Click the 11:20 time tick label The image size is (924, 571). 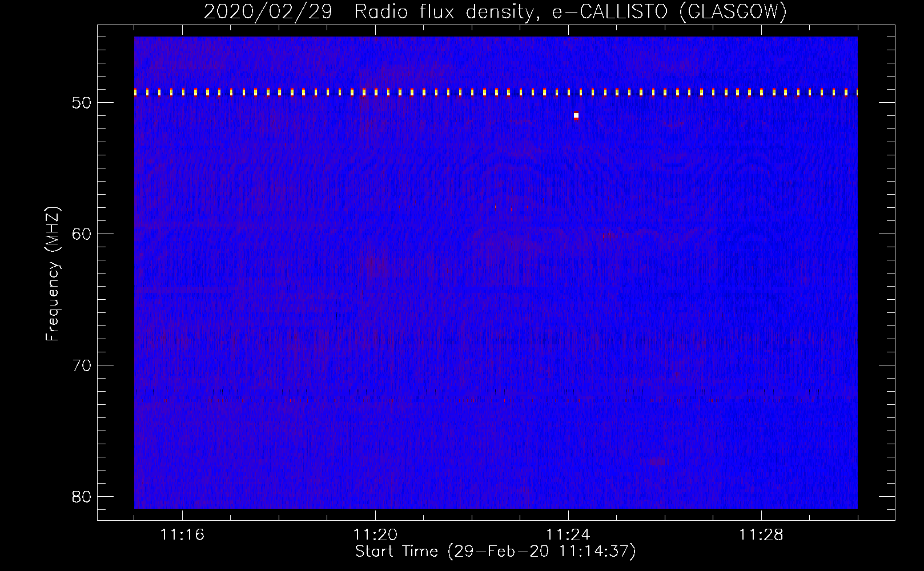click(x=375, y=534)
